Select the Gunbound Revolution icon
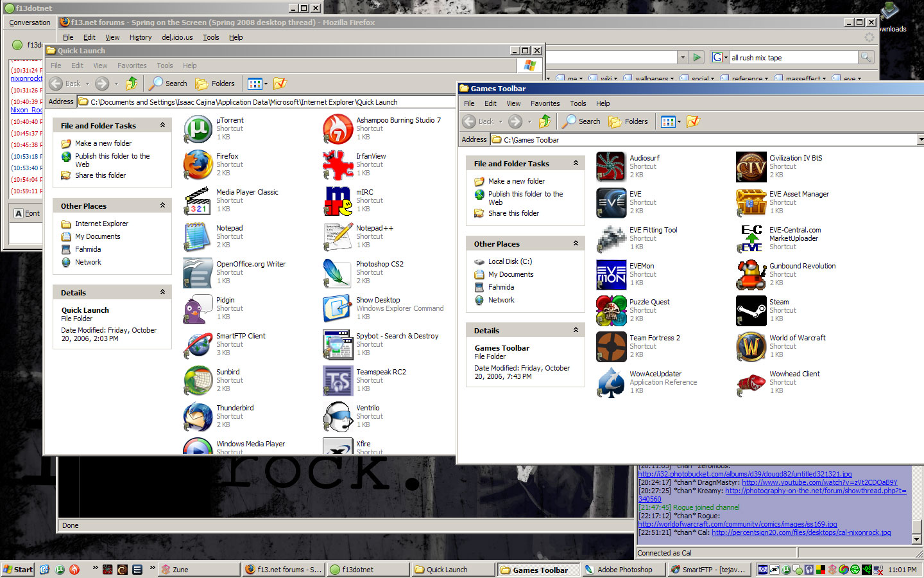 751,274
